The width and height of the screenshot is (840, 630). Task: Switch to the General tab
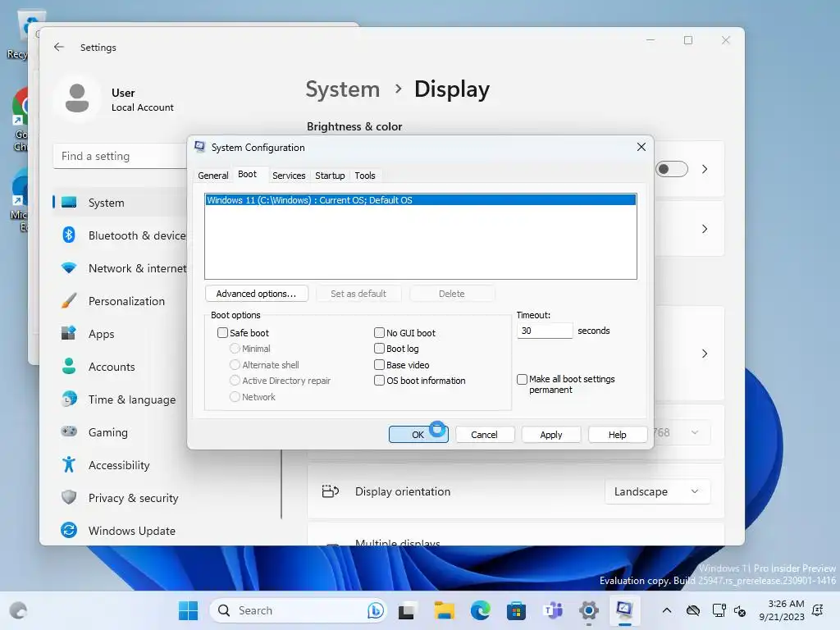coord(212,176)
